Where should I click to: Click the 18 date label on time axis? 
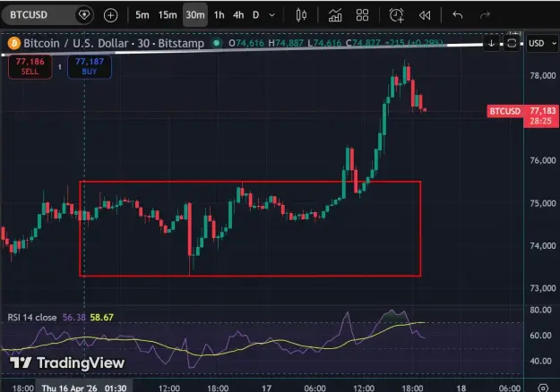point(461,388)
